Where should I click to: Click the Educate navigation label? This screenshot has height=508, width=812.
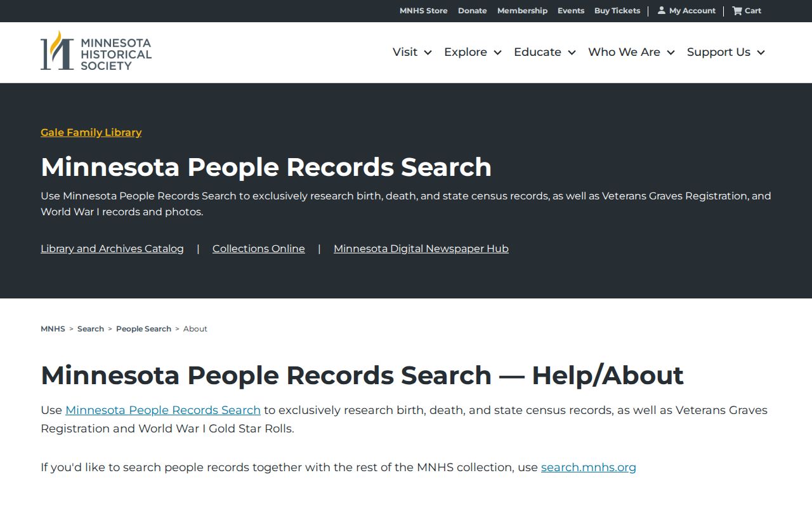click(537, 52)
